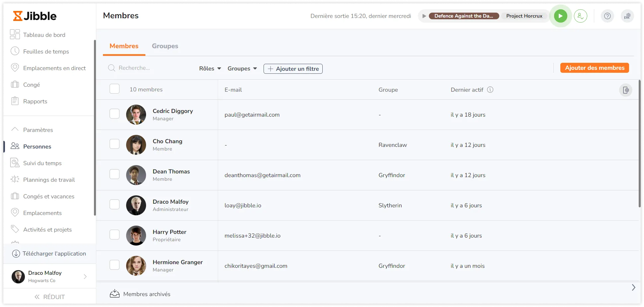Expand the Rôles filter dropdown

[x=210, y=68]
